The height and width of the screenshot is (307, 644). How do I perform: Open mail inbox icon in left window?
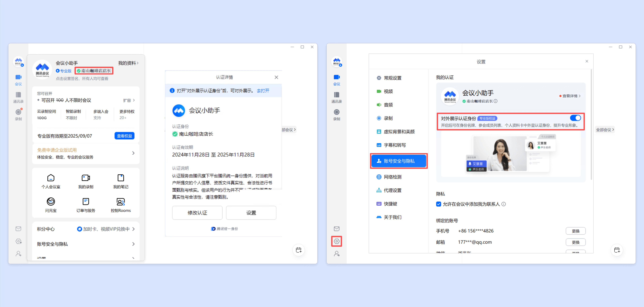click(x=18, y=229)
